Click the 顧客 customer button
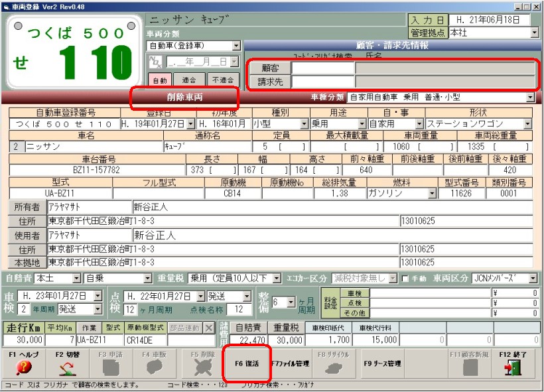This screenshot has width=544, height=392. tap(269, 68)
